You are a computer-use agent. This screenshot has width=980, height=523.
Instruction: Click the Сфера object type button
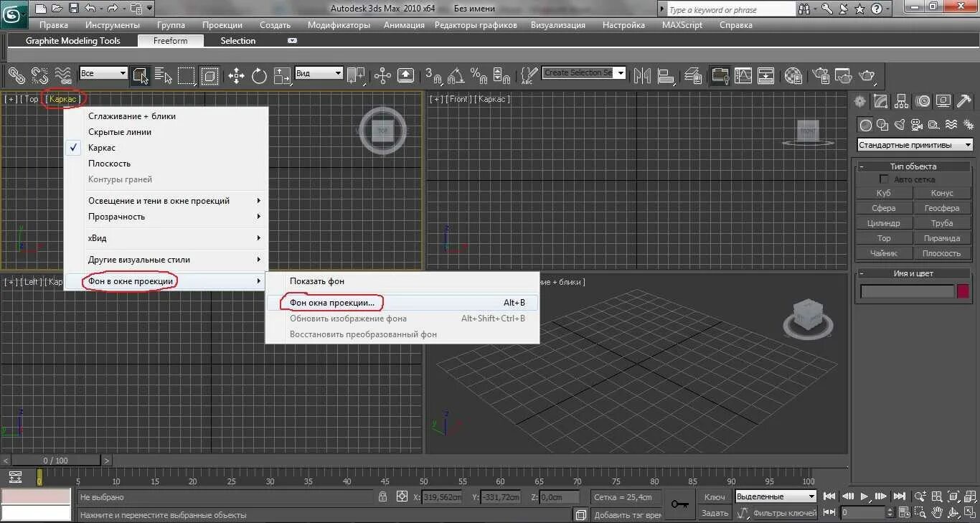[884, 208]
